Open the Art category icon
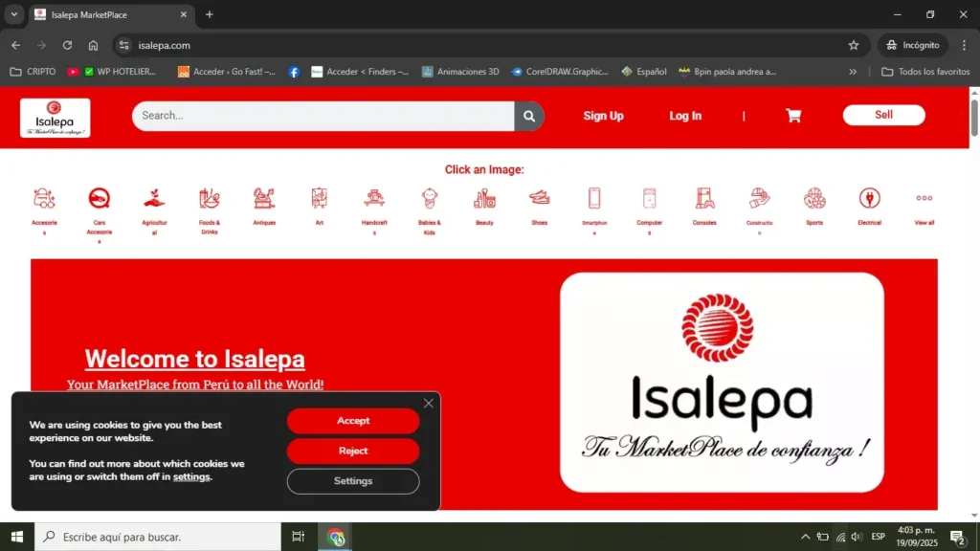The image size is (980, 551). tap(320, 199)
